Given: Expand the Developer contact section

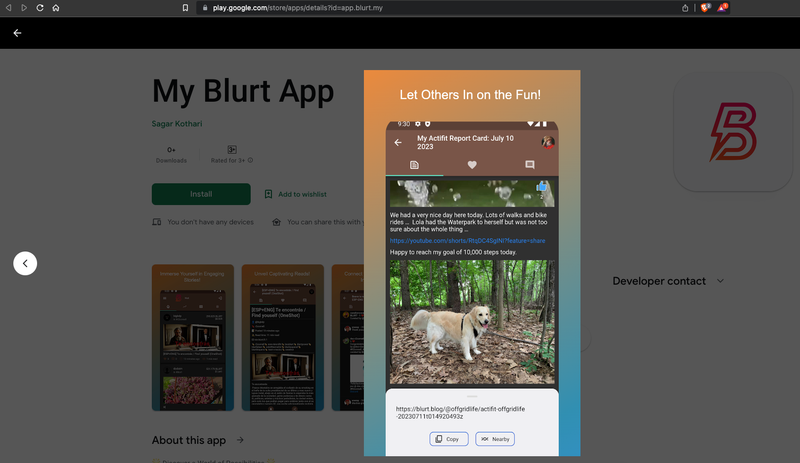Looking at the screenshot, I should point(720,281).
